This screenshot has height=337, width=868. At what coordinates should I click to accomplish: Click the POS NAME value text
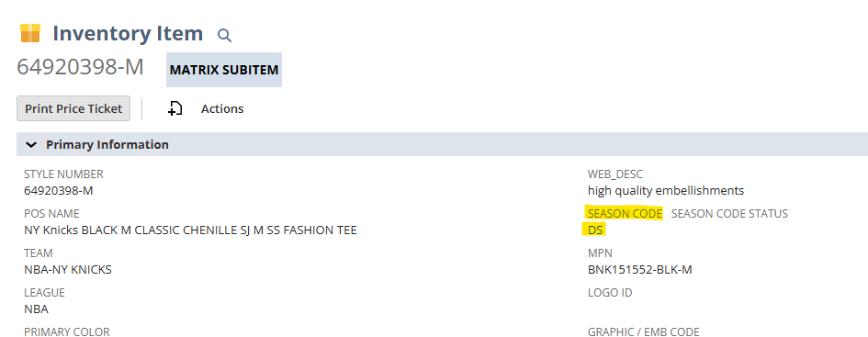click(190, 230)
